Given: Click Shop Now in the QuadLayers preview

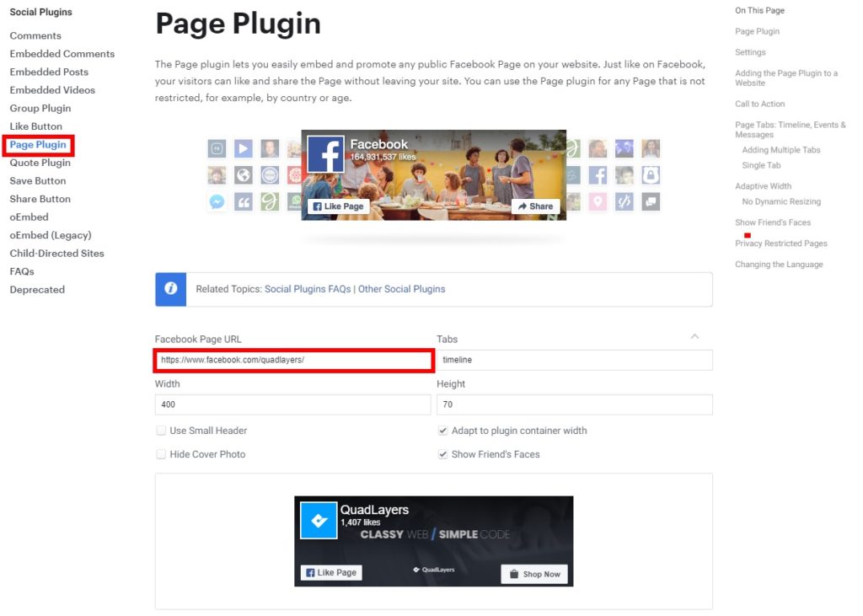Looking at the screenshot, I should tap(534, 574).
